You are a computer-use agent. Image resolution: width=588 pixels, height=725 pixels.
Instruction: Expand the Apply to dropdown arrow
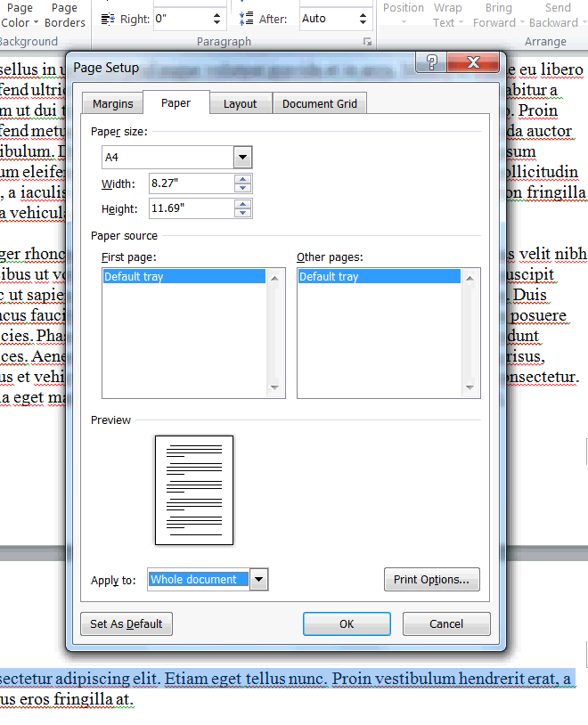(258, 579)
